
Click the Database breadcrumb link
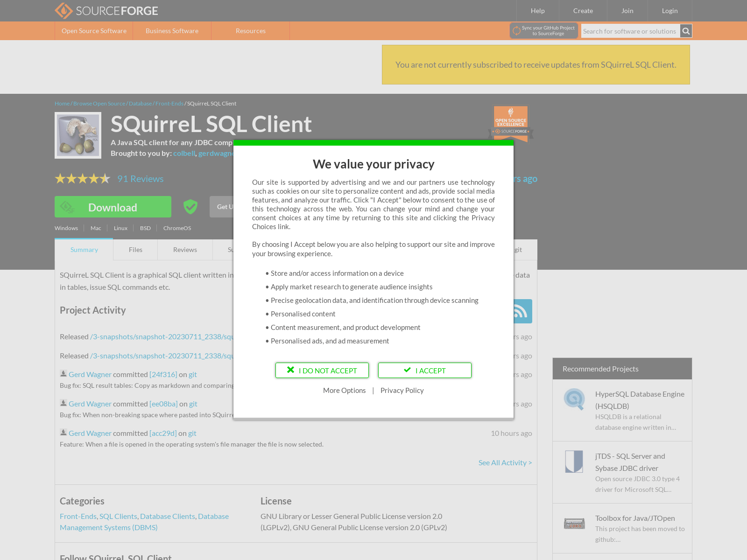[141, 104]
